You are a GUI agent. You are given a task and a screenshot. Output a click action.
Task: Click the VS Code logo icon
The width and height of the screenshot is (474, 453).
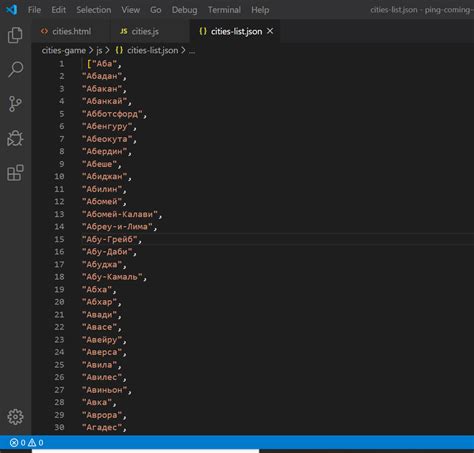click(x=11, y=9)
